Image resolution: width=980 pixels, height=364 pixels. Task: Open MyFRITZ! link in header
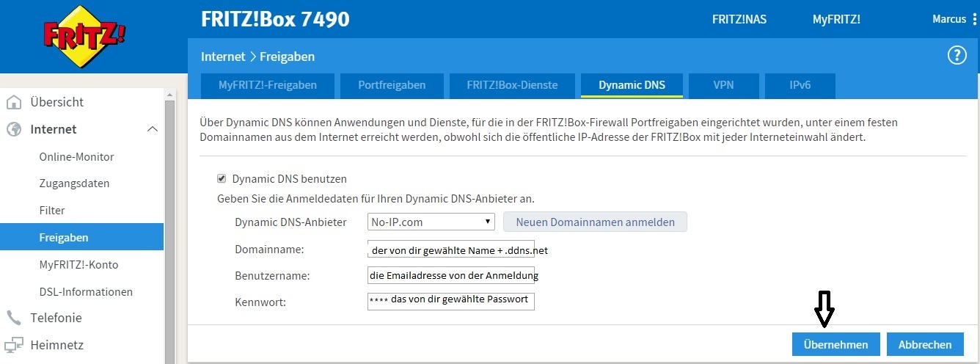coord(836,20)
